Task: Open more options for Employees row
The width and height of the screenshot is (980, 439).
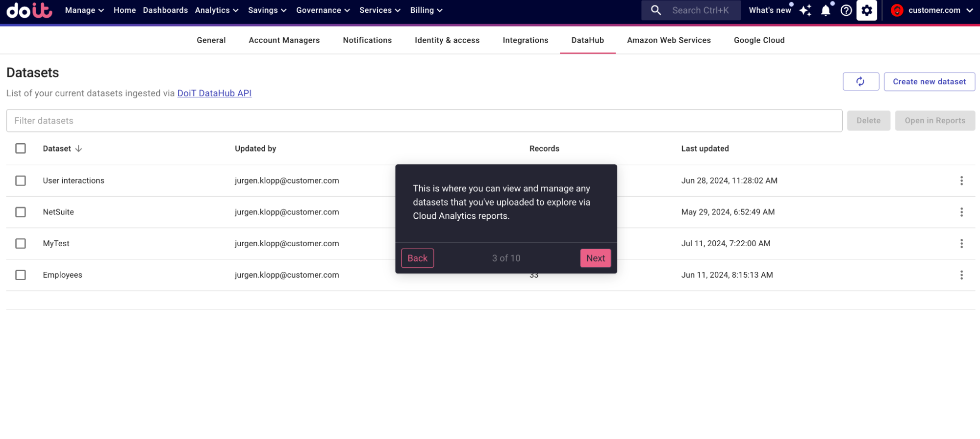Action: click(x=961, y=275)
